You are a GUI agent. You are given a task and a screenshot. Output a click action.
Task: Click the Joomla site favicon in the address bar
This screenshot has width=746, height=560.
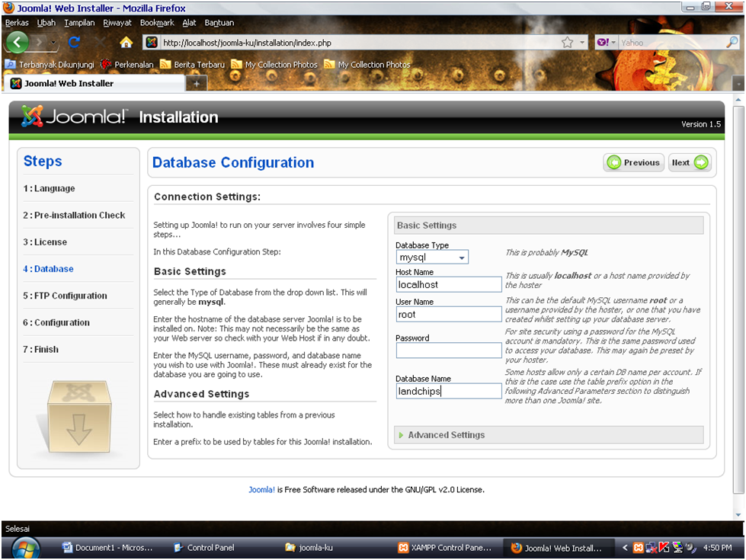(x=152, y=43)
